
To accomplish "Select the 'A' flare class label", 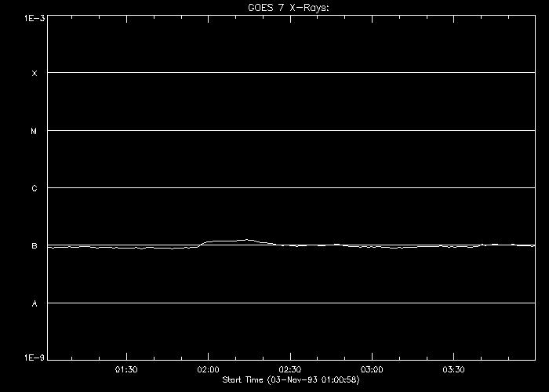I will point(35,304).
